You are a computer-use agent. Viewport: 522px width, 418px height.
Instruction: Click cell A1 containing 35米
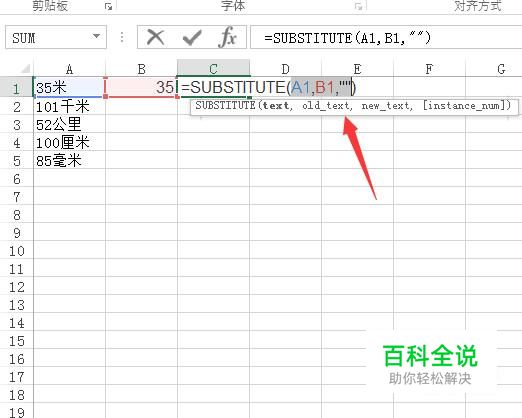[69, 87]
